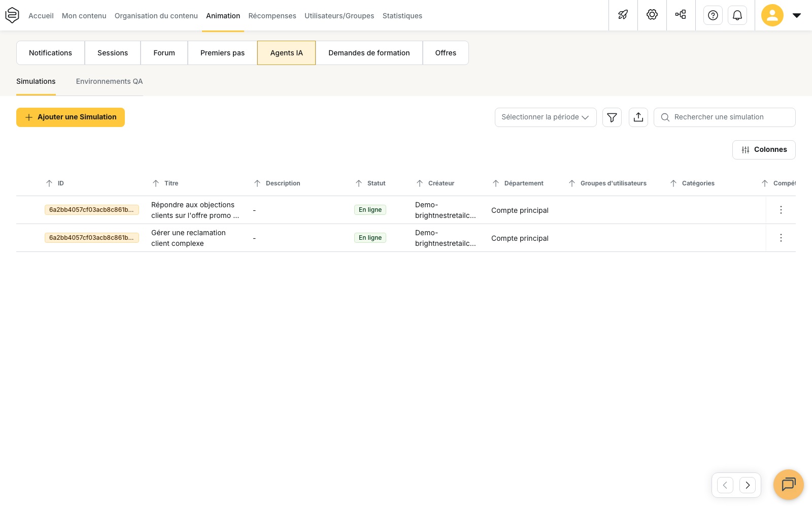Open the Forum tab
Viewport: 812px width, 508px height.
[x=164, y=53]
